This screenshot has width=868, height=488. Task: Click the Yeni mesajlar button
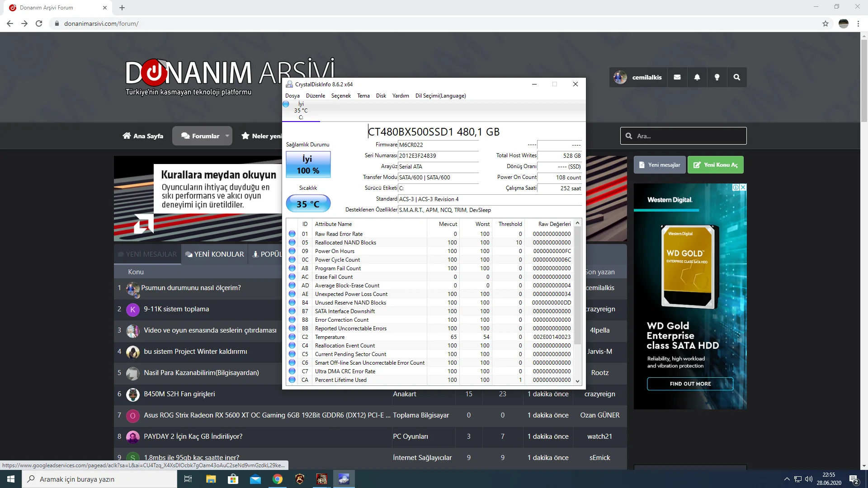coord(659,165)
